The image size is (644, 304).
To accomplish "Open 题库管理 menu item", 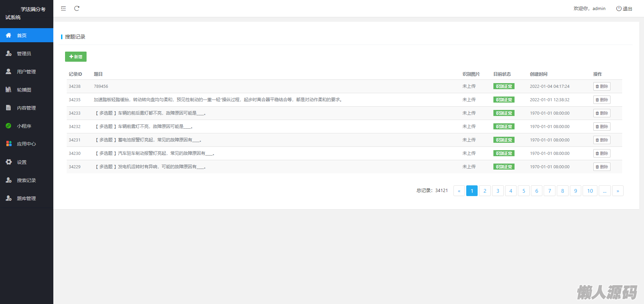I will (x=26, y=198).
